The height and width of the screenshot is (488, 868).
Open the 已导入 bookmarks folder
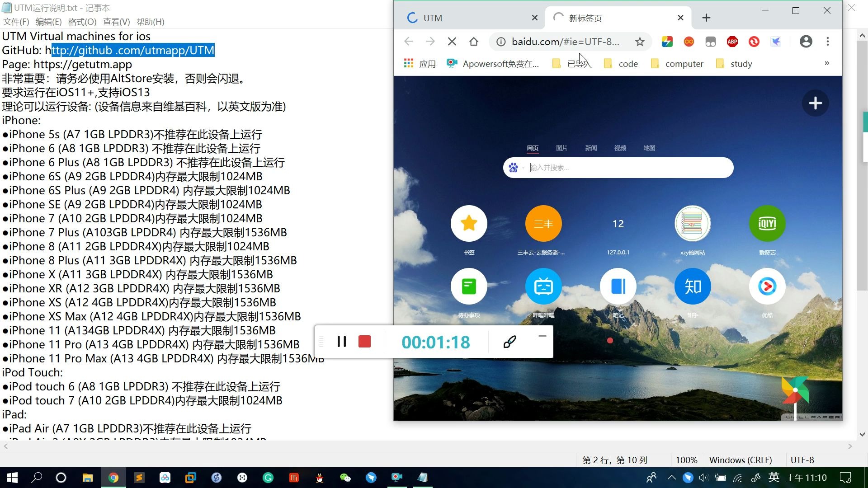(x=571, y=64)
